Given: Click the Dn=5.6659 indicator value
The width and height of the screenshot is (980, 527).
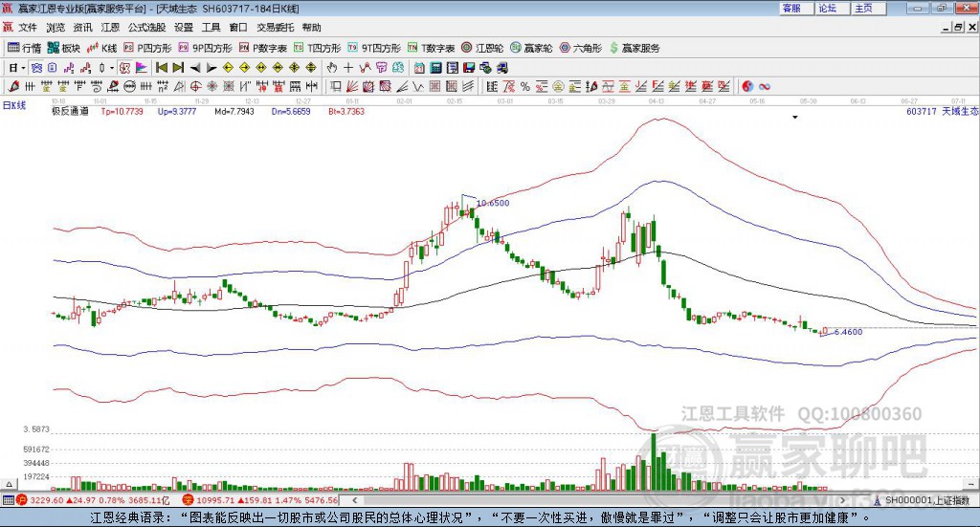Looking at the screenshot, I should point(291,111).
